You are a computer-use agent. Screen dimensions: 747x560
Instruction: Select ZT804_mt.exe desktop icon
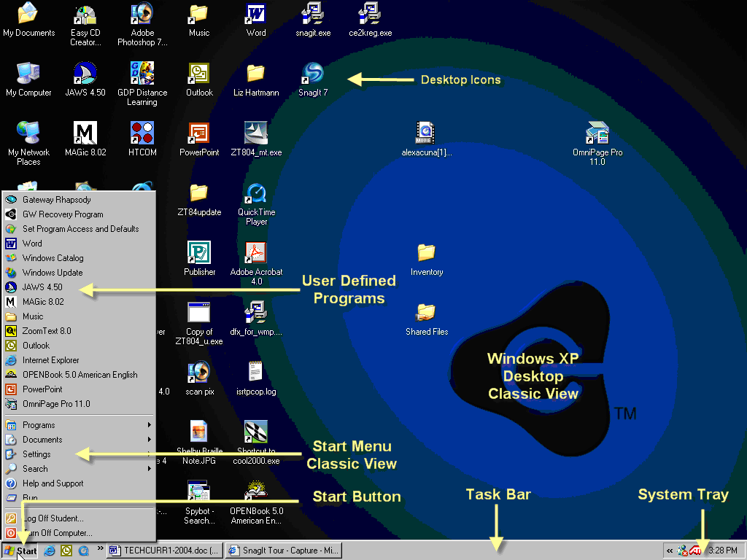(x=256, y=139)
